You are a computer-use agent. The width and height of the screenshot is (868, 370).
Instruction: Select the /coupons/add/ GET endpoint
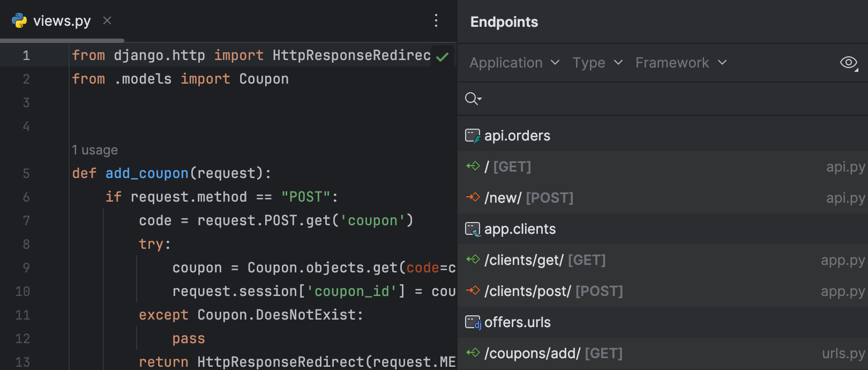553,353
